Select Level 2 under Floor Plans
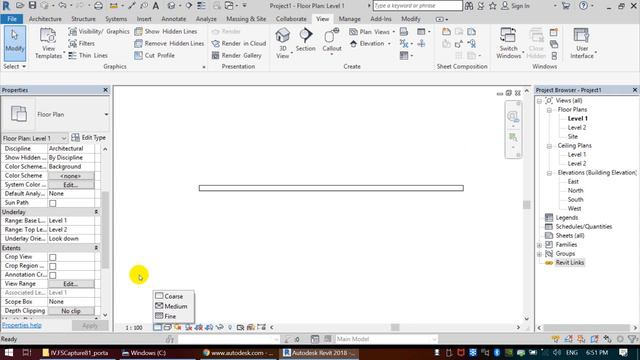Viewport: 640px width, 360px height. click(577, 128)
